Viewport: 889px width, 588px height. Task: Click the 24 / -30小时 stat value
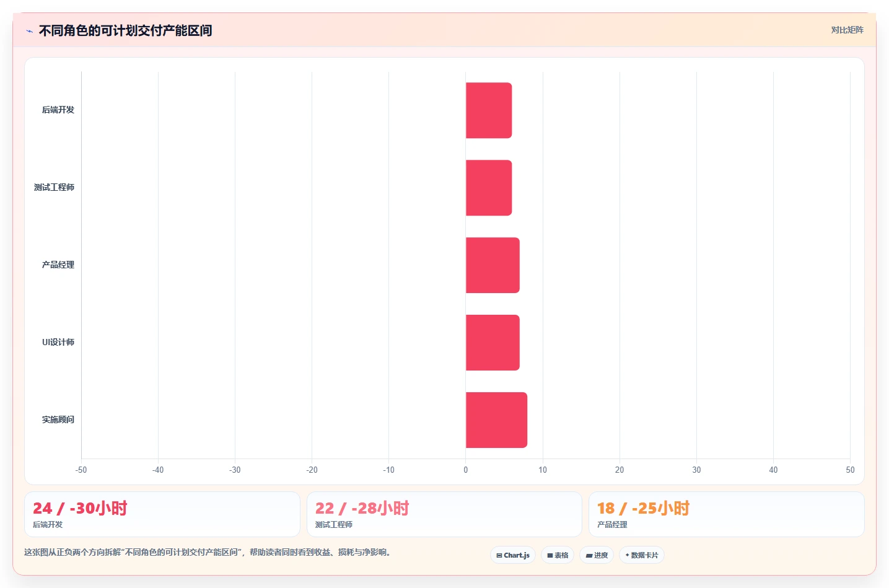[80, 508]
